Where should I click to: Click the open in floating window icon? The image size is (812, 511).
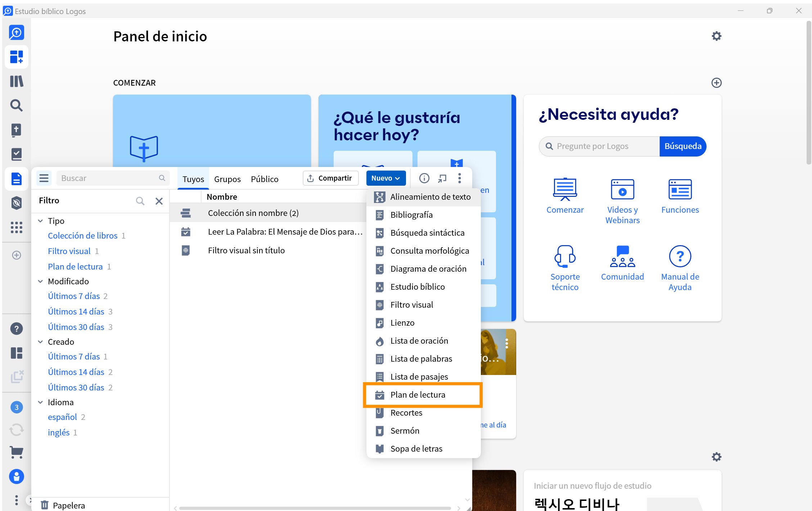coord(442,178)
